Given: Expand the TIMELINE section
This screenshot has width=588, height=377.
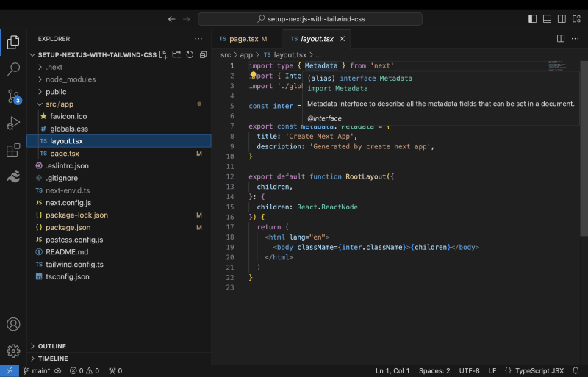Looking at the screenshot, I should tap(119, 358).
